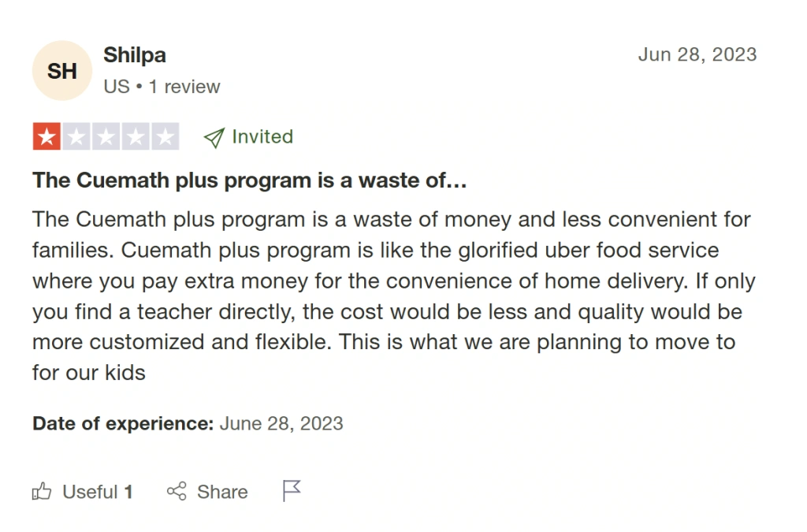Click the Share text button
807x532 pixels.
click(222, 493)
